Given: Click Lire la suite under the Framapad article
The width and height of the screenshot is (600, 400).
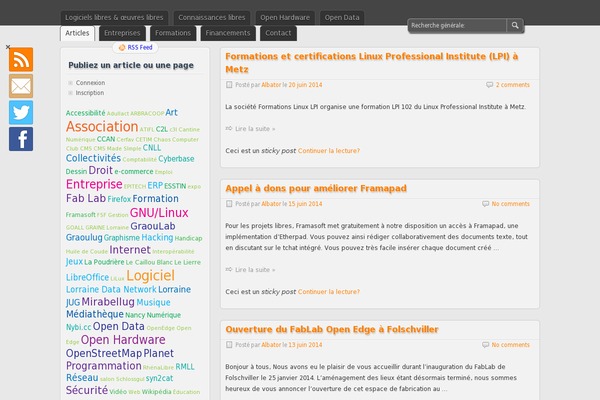Looking at the screenshot, I should coord(255,269).
